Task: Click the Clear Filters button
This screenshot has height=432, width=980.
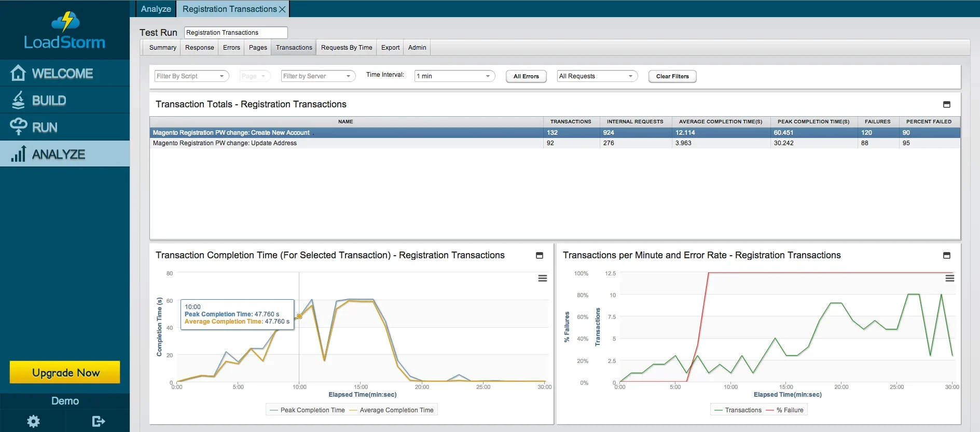Action: (x=672, y=76)
